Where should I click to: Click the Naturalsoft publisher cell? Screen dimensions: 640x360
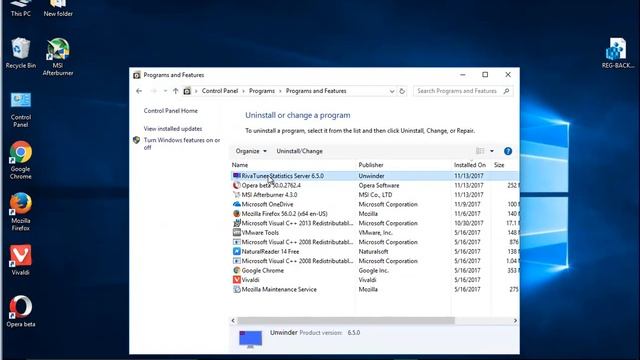click(373, 251)
